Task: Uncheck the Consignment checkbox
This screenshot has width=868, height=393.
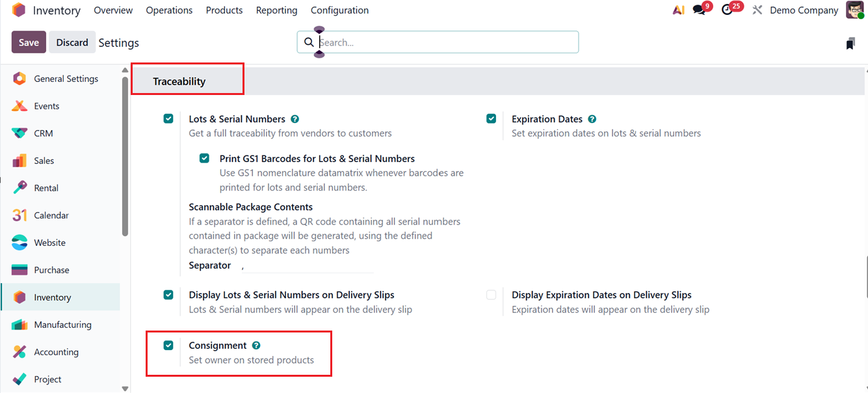Action: pos(168,346)
